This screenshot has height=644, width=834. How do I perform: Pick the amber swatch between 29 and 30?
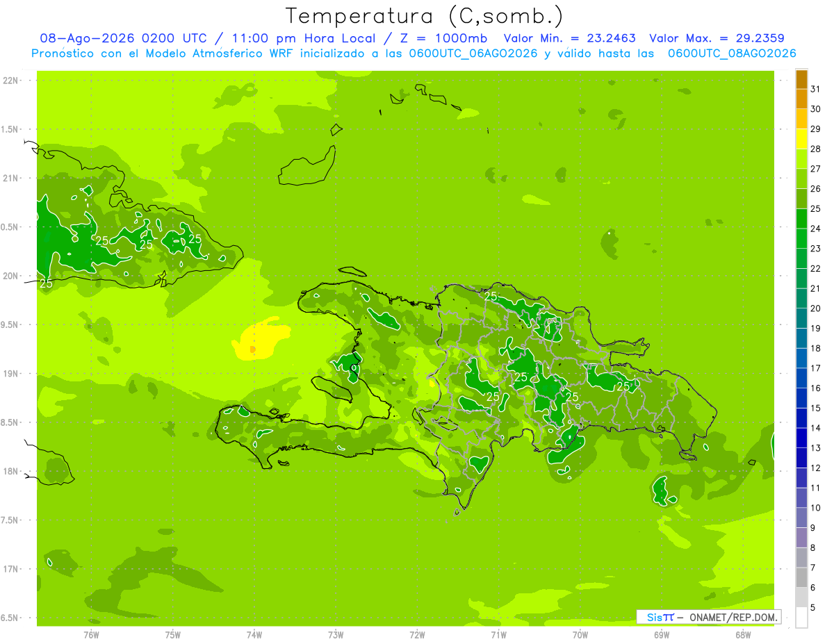(x=801, y=119)
